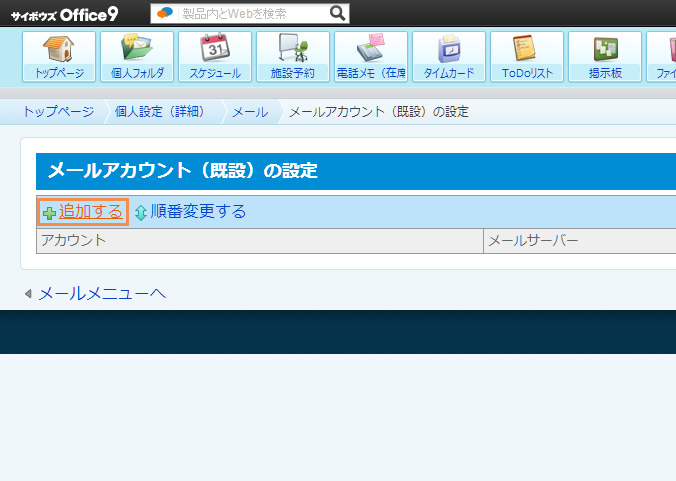This screenshot has height=481, width=676.
Task: Click the メールサーバー column header
Action: [x=580, y=240]
